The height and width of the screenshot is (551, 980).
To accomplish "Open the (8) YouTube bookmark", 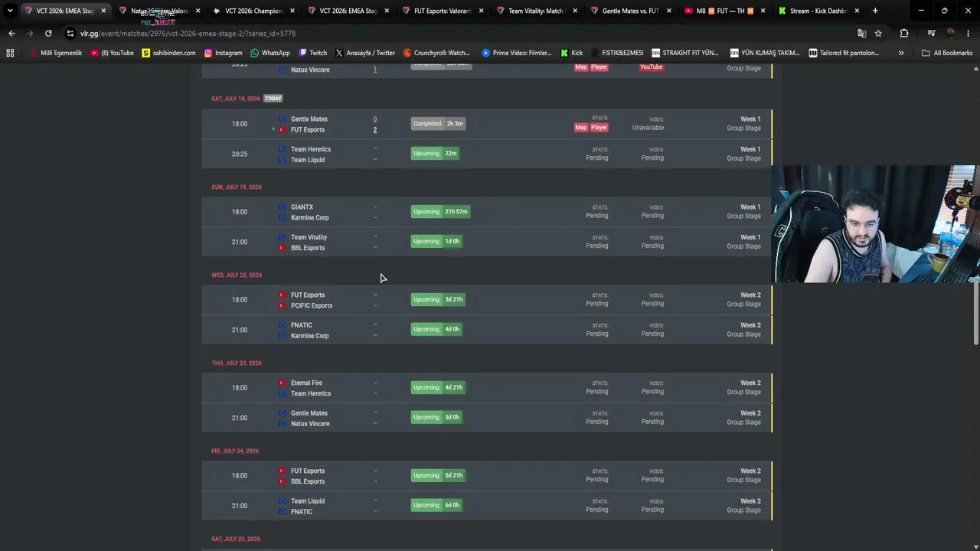I will (x=112, y=53).
